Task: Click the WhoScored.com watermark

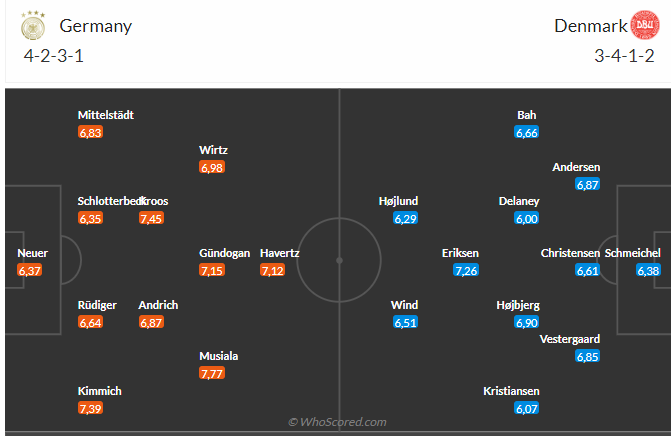Action: pos(337,422)
